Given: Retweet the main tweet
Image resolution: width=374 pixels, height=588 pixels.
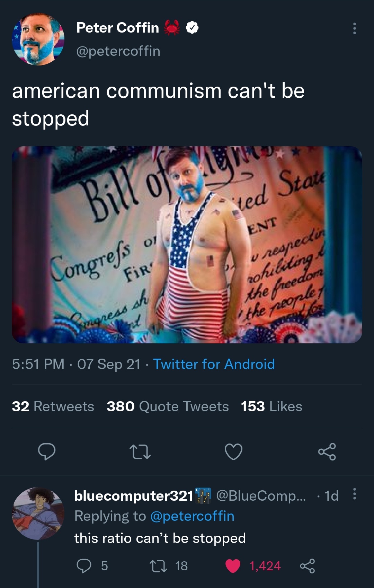Looking at the screenshot, I should pos(140,452).
